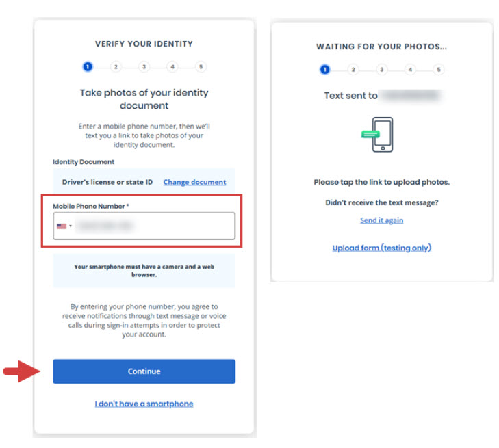This screenshot has width=499, height=448.
Task: Select step 5 in left progress indicator
Action: (x=201, y=66)
